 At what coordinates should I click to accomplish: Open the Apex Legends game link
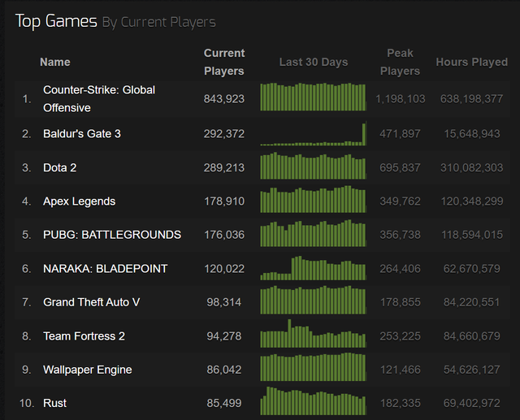(x=80, y=201)
